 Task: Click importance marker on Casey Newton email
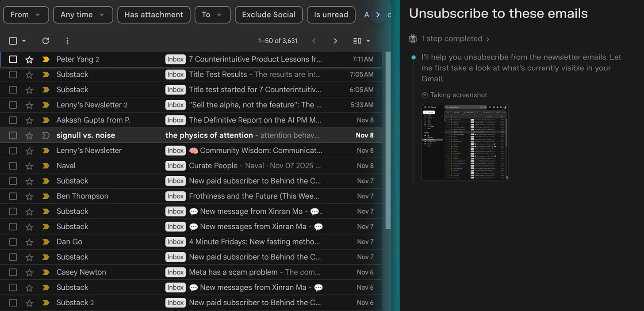46,272
